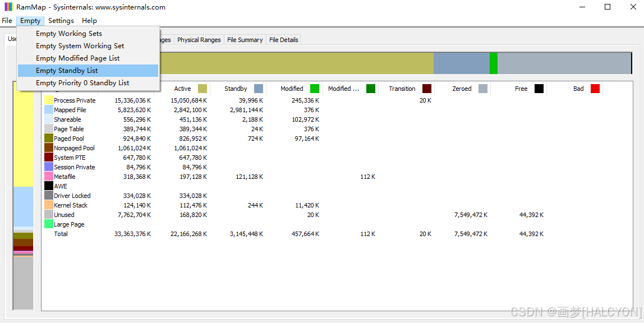Click the Free column header

click(518, 89)
